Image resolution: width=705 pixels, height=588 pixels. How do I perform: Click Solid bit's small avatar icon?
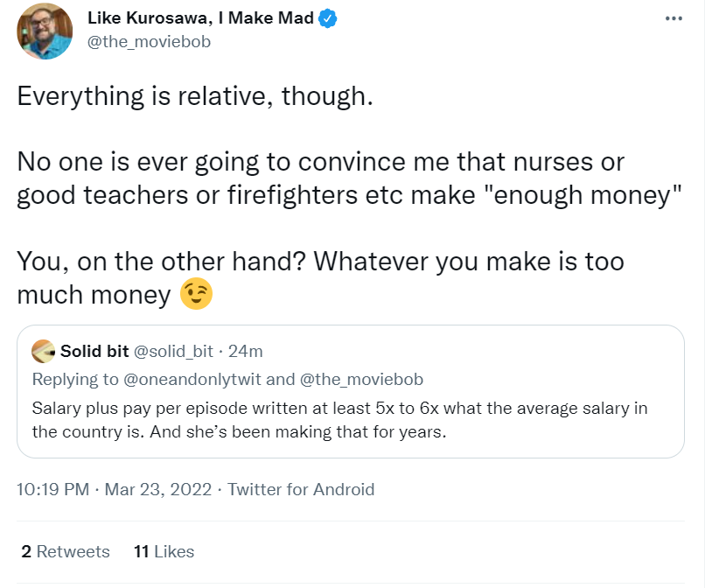[44, 352]
